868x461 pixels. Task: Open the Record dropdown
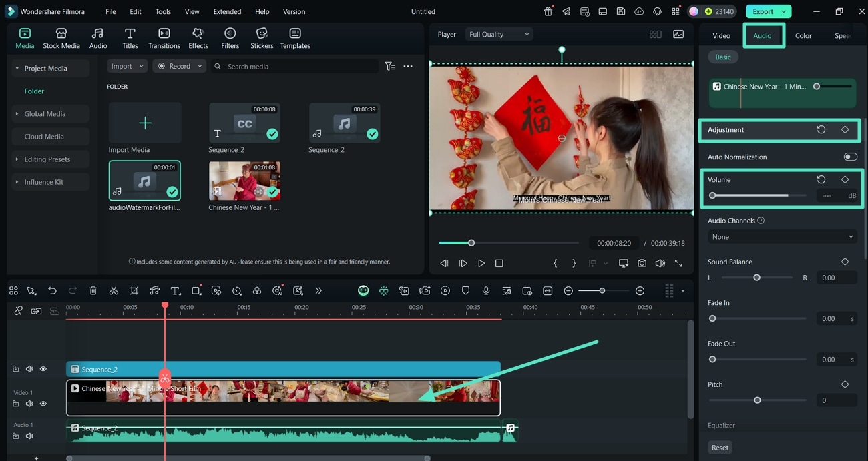pyautogui.click(x=179, y=66)
